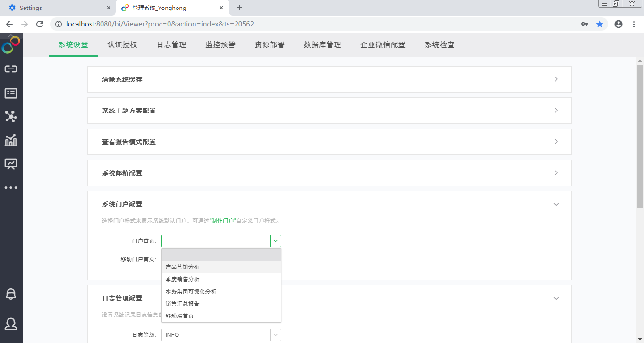
Task: Click the Yonghong colorful logo icon
Action: (x=11, y=44)
